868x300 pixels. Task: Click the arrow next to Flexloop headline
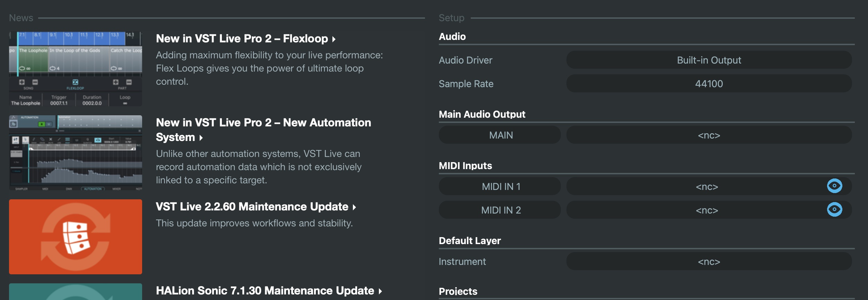point(334,39)
